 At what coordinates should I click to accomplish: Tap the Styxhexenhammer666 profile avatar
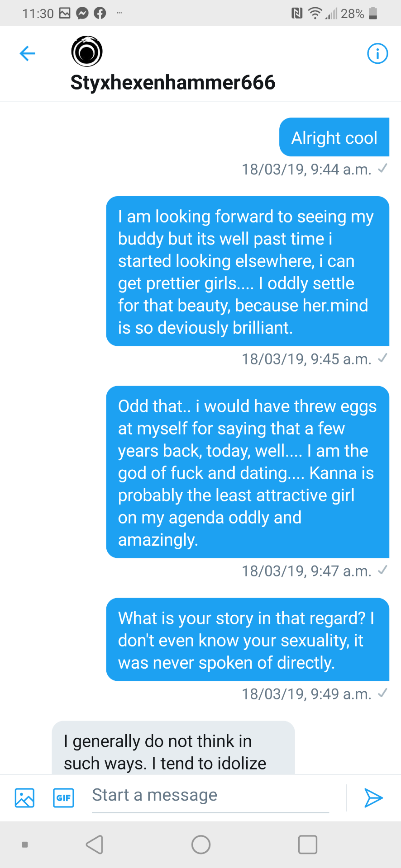[87, 51]
